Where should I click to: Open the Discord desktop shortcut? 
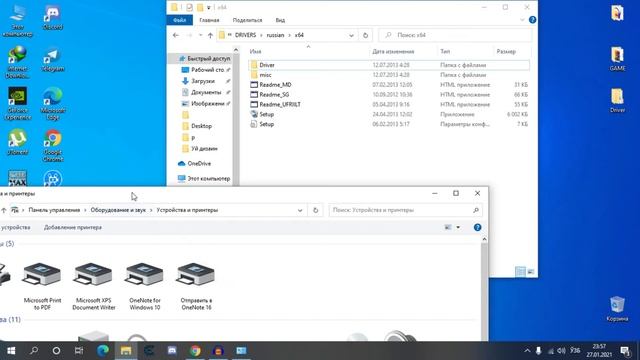click(x=53, y=18)
